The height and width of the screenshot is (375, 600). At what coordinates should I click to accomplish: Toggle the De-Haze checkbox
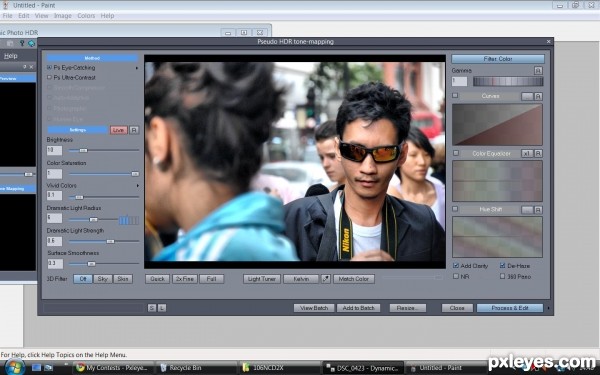tap(502, 265)
